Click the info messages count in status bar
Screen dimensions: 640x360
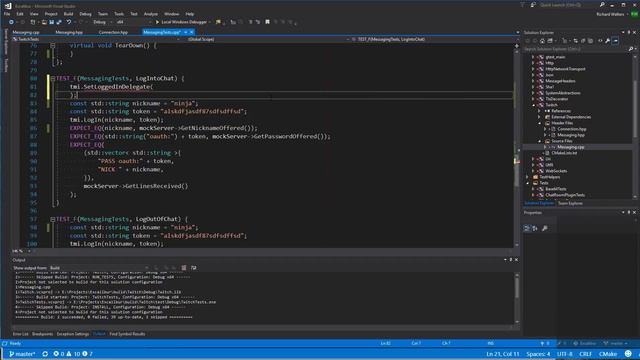pyautogui.click(x=87, y=354)
